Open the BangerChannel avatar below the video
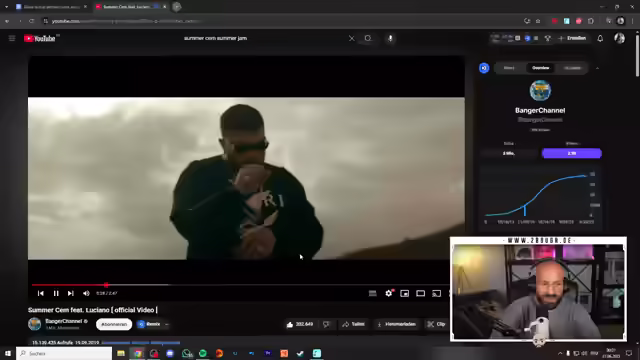640x360 pixels. [x=35, y=324]
